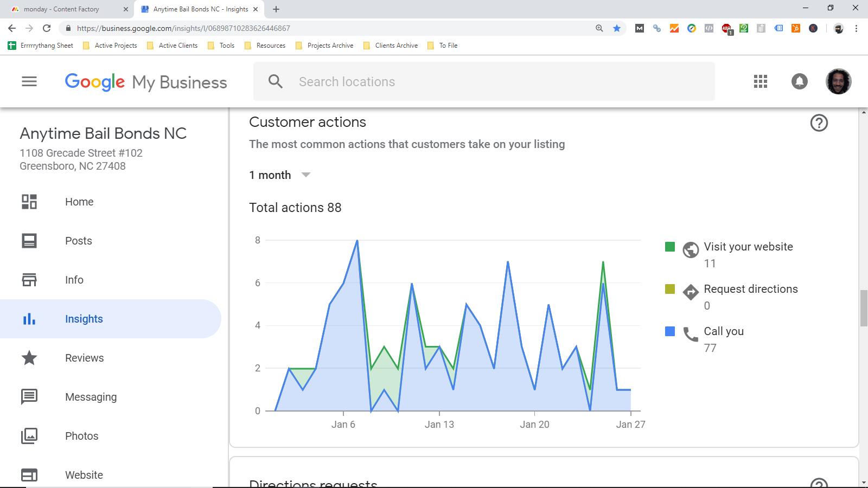Image resolution: width=868 pixels, height=488 pixels.
Task: Click the 'Anytime Bail Bonds NC' business name
Action: tap(103, 133)
